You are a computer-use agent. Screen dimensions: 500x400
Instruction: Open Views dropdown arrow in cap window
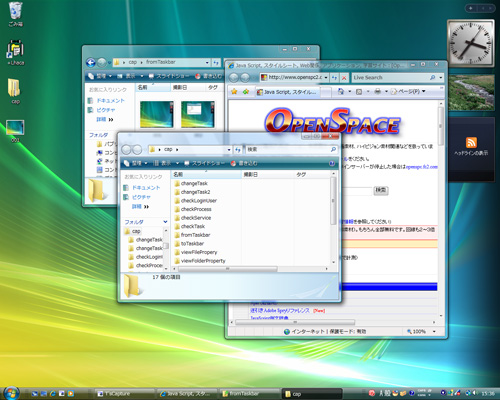pyautogui.click(x=177, y=163)
